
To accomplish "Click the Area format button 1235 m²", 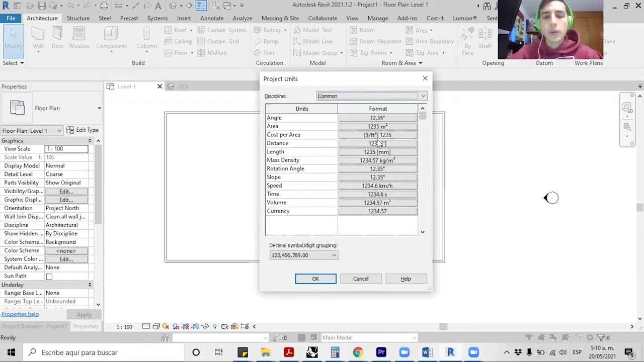I will [377, 126].
